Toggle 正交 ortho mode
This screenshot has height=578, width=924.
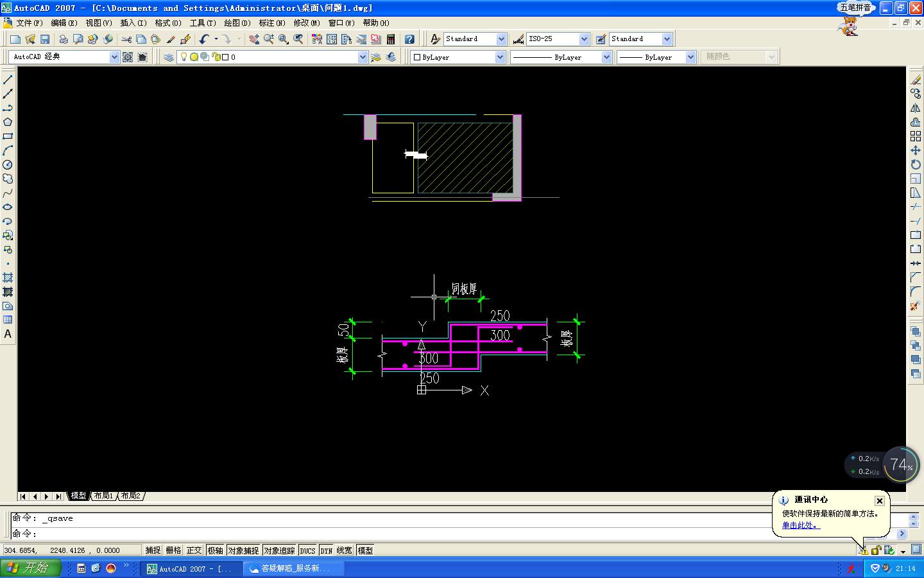tap(194, 550)
